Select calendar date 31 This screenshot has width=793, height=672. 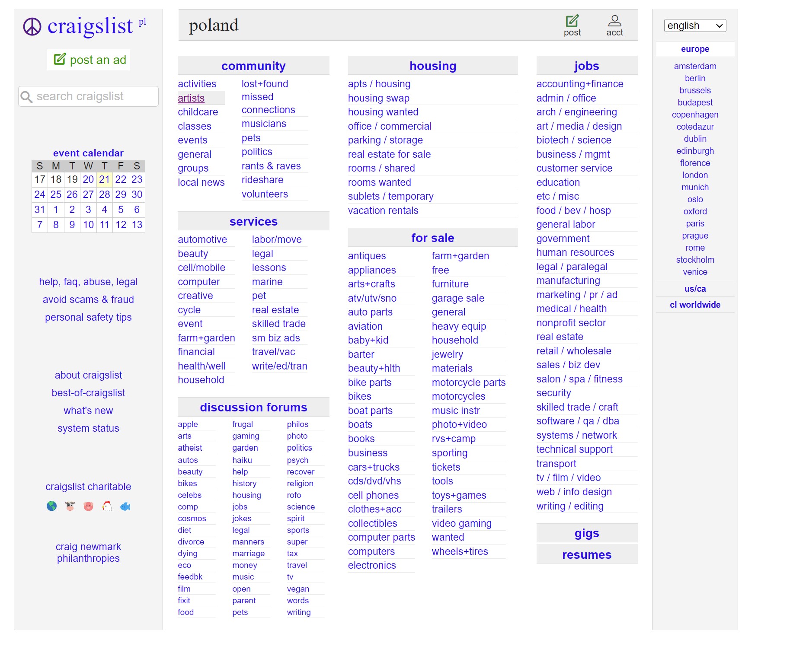[39, 210]
